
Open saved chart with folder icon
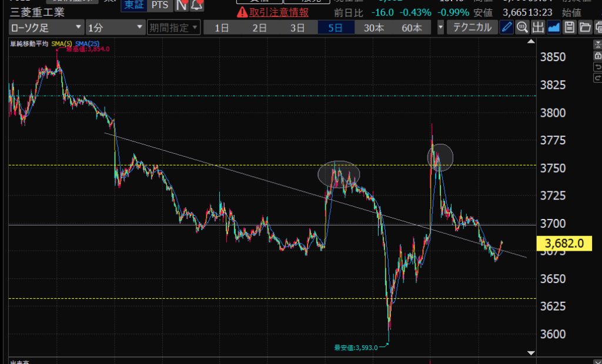[584, 27]
